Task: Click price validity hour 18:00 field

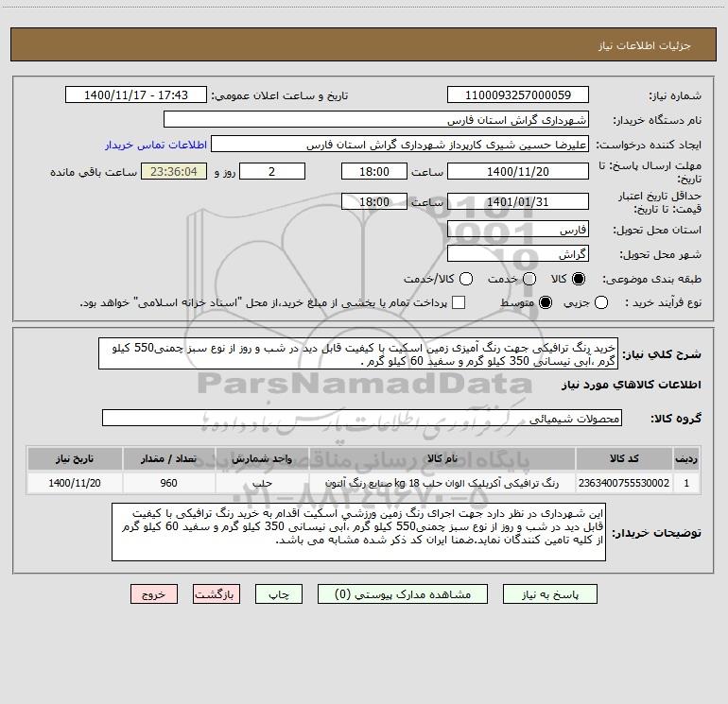Action: [374, 202]
